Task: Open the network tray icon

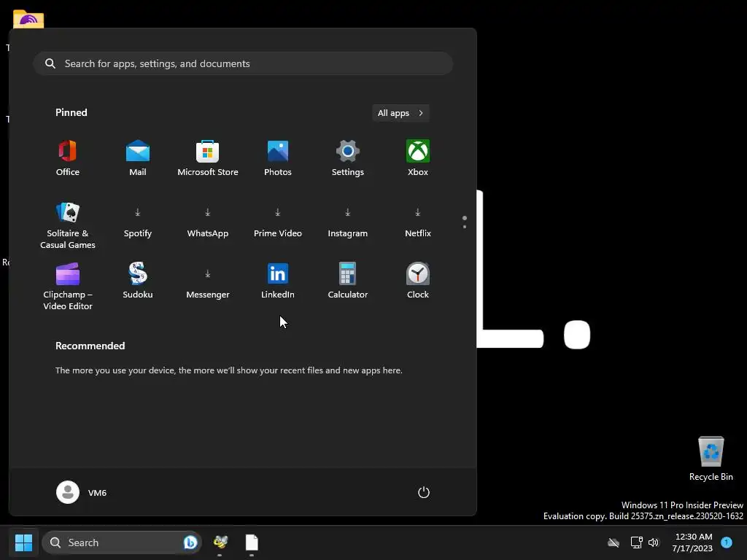Action: click(x=636, y=542)
